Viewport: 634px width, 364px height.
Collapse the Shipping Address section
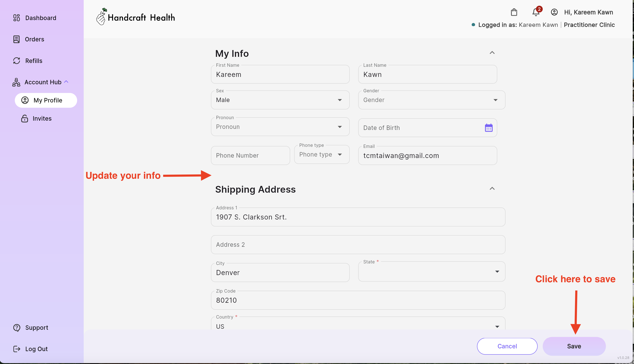(492, 188)
